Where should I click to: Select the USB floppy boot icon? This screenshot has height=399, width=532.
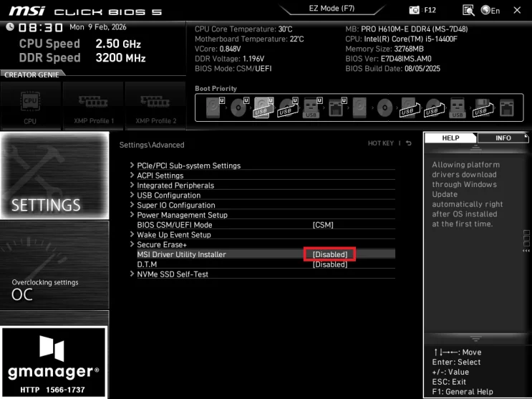[482, 107]
